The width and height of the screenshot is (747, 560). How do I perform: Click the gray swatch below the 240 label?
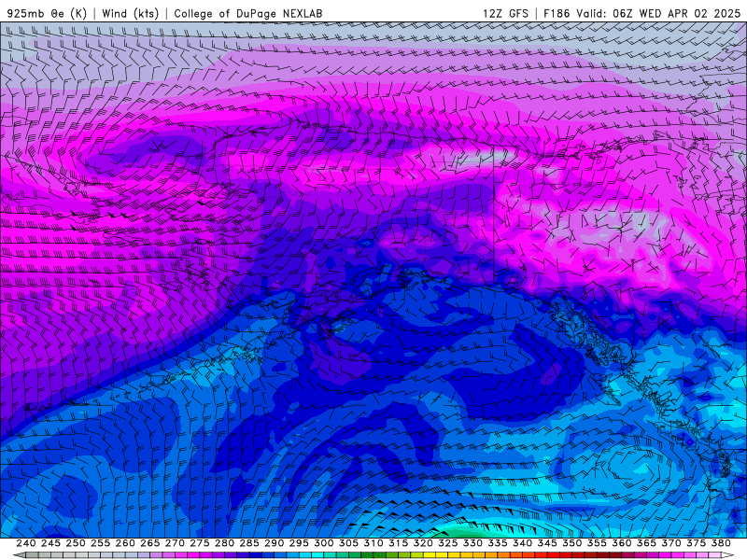[x=32, y=555]
